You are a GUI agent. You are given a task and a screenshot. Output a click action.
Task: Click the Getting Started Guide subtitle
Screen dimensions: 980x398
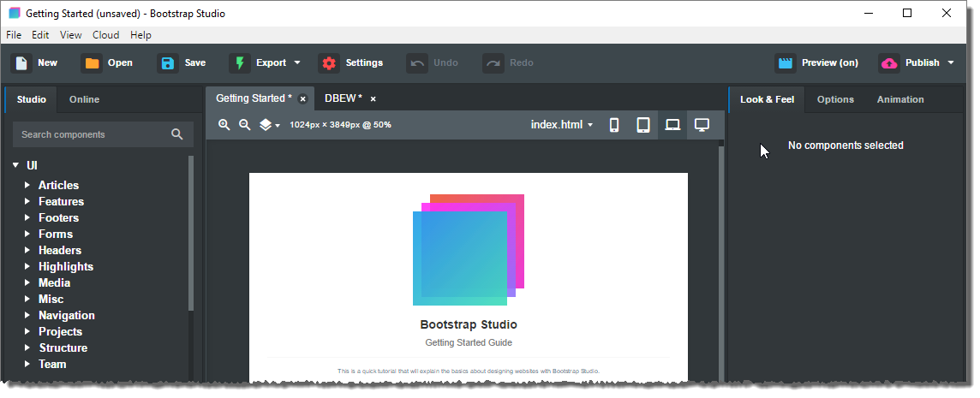point(469,342)
